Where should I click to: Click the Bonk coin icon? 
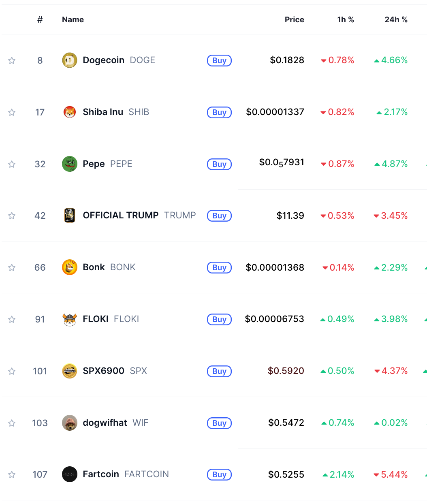69,267
